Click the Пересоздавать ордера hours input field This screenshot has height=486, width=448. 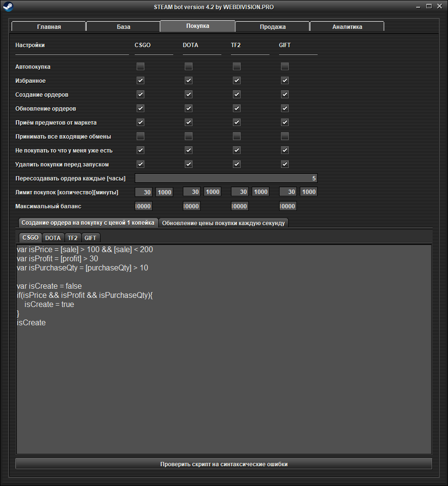click(226, 179)
